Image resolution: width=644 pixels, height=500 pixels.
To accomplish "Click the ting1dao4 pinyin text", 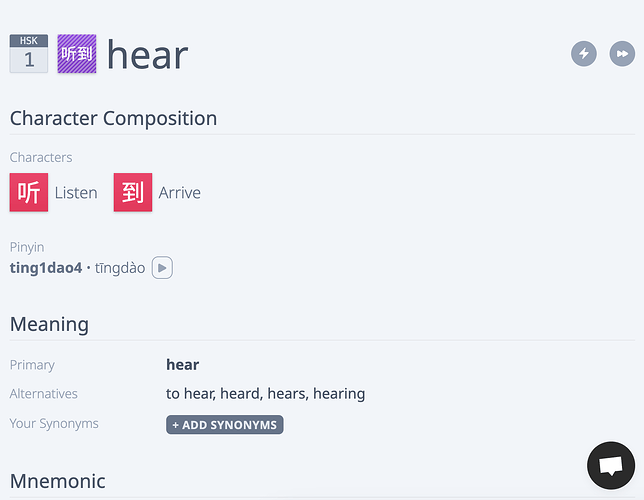I will click(46, 268).
